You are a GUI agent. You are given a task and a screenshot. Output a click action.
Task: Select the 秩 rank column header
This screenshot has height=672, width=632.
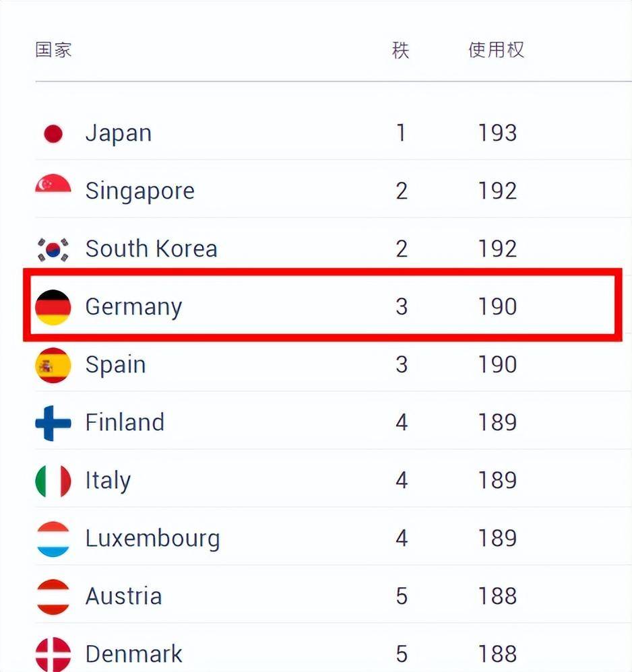401,50
